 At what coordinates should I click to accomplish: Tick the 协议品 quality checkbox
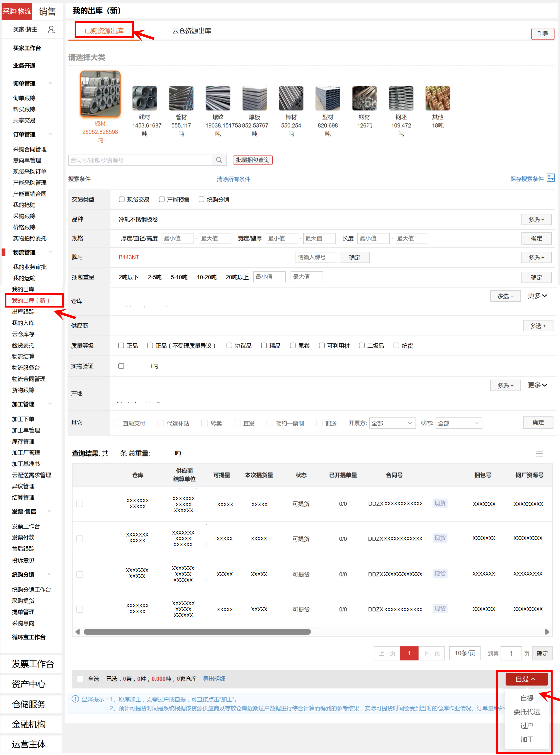tap(229, 346)
